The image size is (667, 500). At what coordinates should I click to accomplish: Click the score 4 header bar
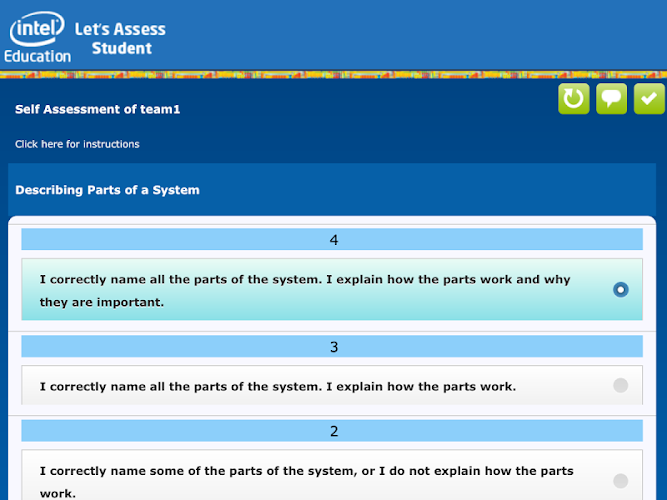click(332, 240)
